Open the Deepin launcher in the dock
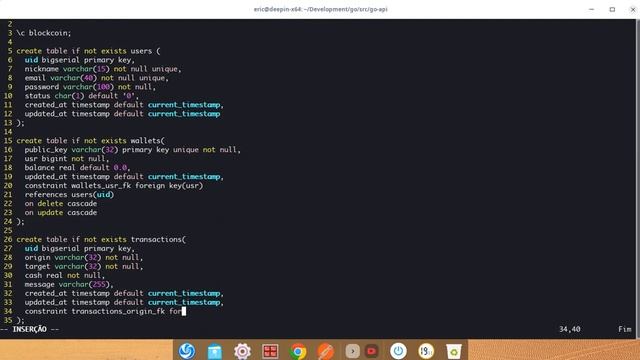Screen dimensions: 640x360 (187, 351)
